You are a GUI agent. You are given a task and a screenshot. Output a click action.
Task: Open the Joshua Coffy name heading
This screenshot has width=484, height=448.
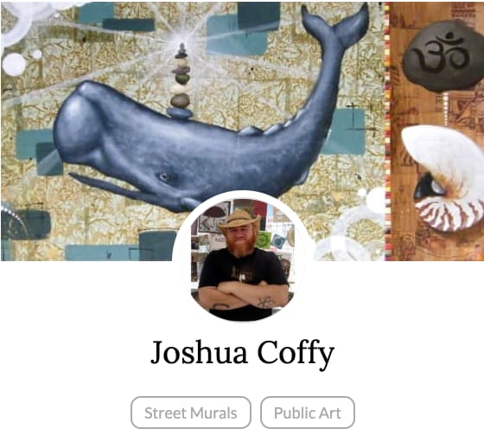coord(242,353)
